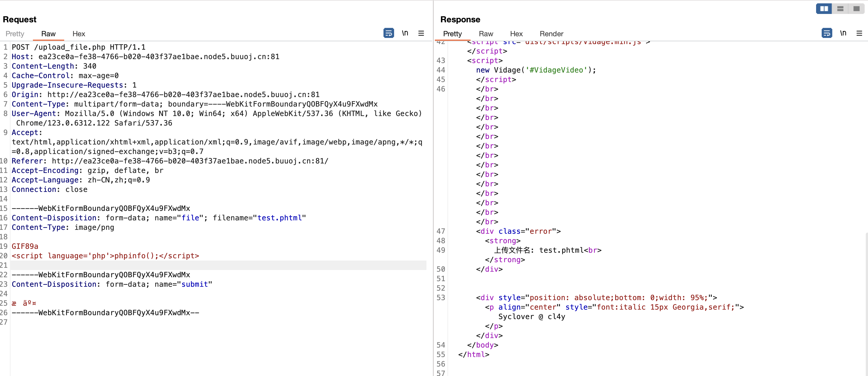Click new Vidage('#VidageVideo') line in response
The width and height of the screenshot is (868, 376).
click(536, 70)
